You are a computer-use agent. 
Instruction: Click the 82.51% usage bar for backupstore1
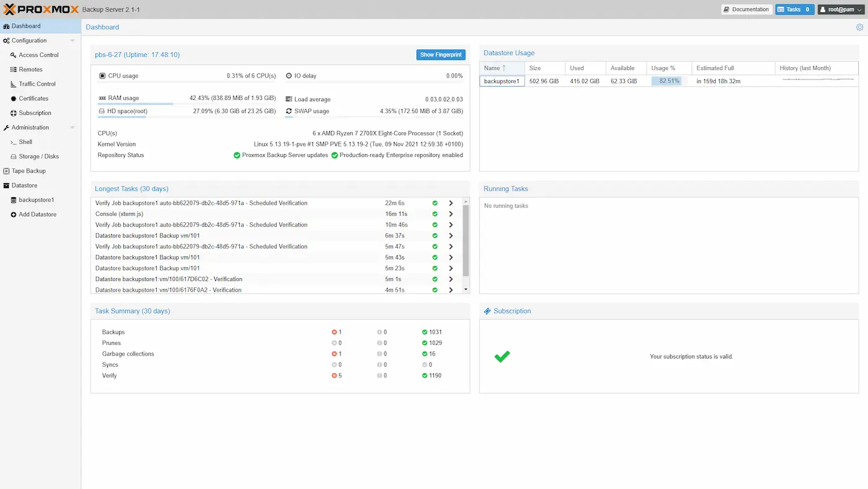point(667,81)
